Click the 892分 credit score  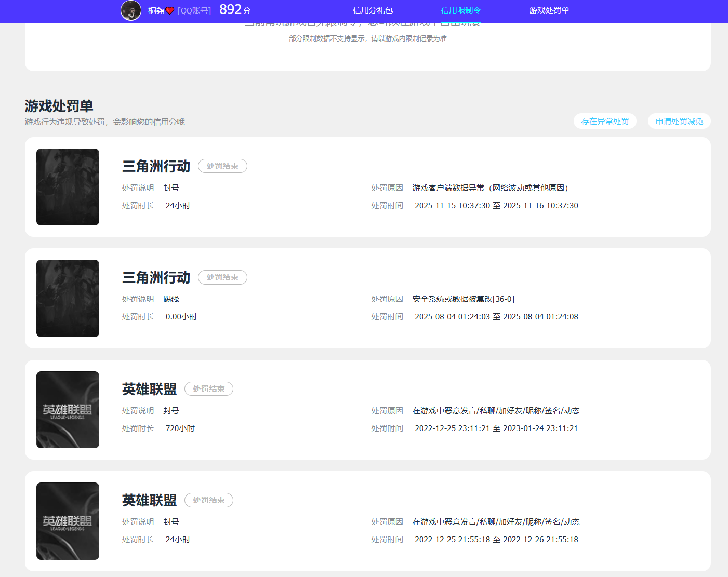pyautogui.click(x=234, y=9)
